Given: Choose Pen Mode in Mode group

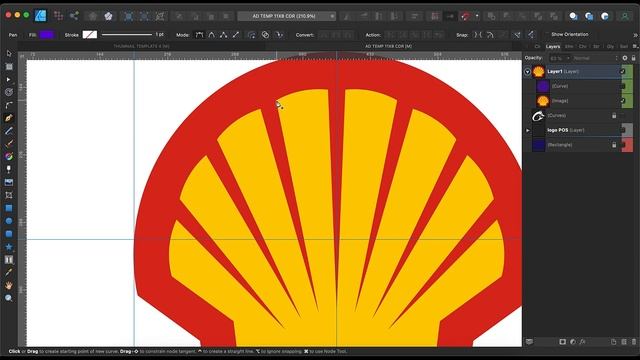Looking at the screenshot, I should pyautogui.click(x=199, y=35).
